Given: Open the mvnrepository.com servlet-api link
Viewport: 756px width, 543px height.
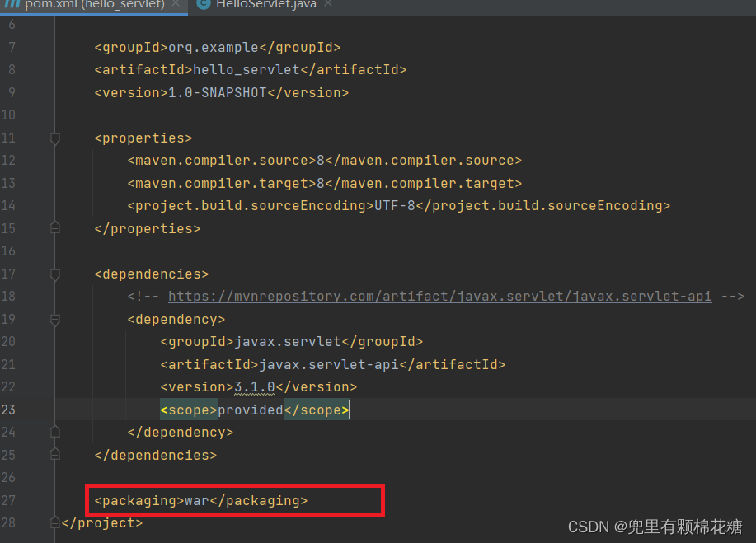Looking at the screenshot, I should click(439, 296).
